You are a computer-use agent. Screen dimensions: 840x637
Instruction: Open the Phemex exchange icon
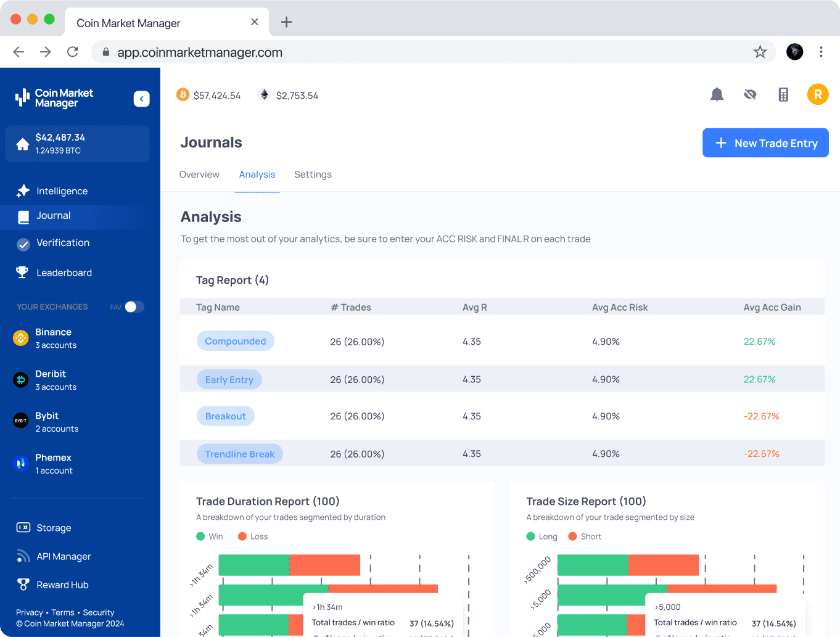(x=21, y=463)
